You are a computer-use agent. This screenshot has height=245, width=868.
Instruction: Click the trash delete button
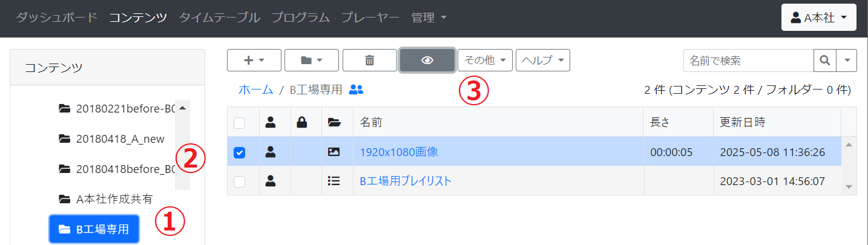(370, 60)
